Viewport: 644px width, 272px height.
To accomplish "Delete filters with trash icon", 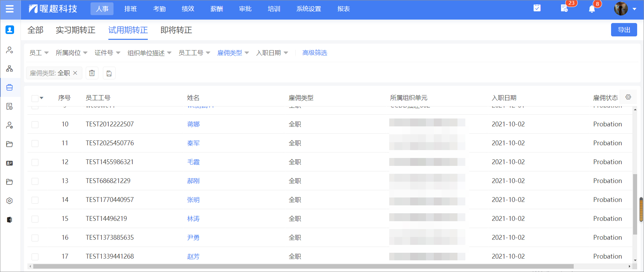I will point(92,73).
